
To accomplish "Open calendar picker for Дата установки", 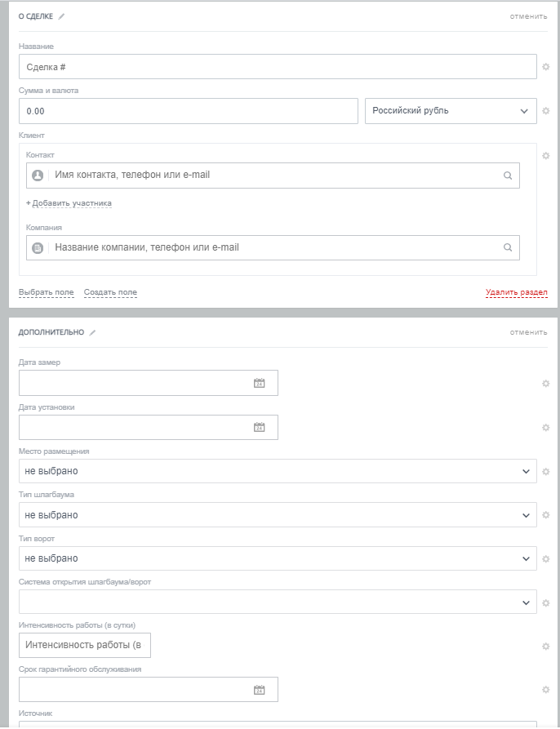I will click(259, 427).
